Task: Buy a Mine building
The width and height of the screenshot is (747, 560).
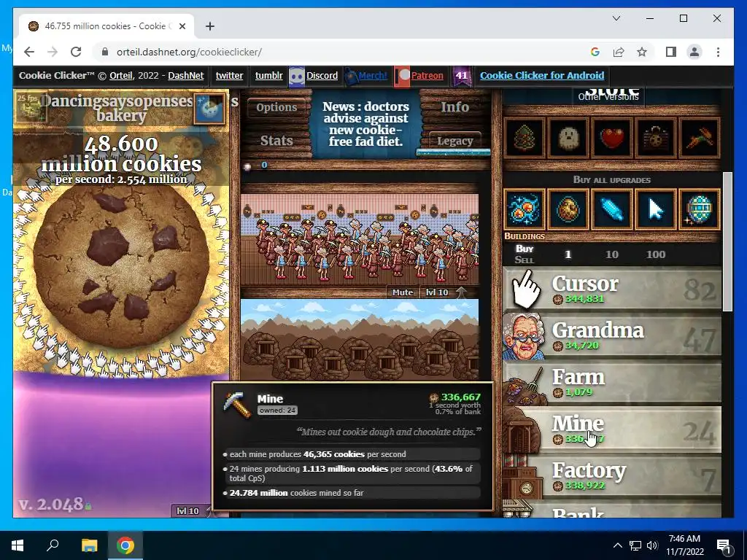Action: (x=612, y=429)
